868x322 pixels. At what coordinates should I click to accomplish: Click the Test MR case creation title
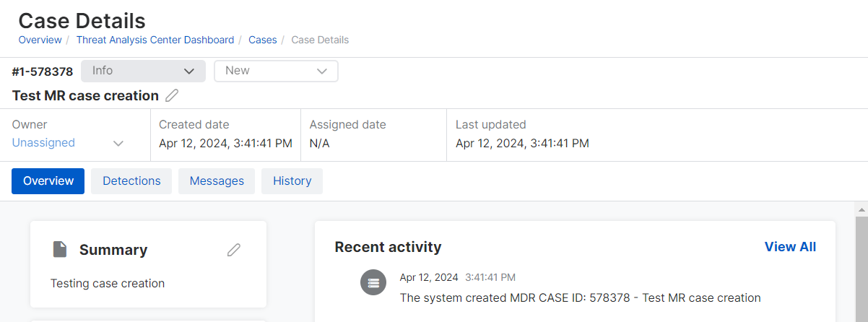[x=85, y=95]
